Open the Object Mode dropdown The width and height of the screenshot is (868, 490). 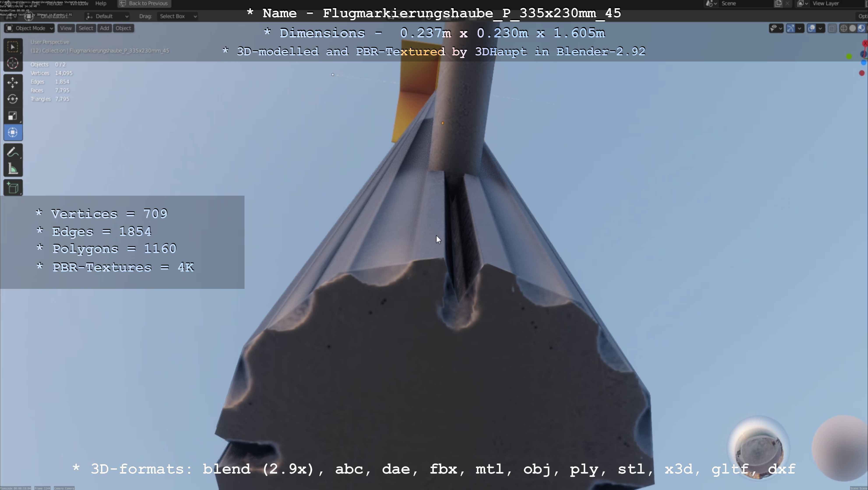(29, 28)
